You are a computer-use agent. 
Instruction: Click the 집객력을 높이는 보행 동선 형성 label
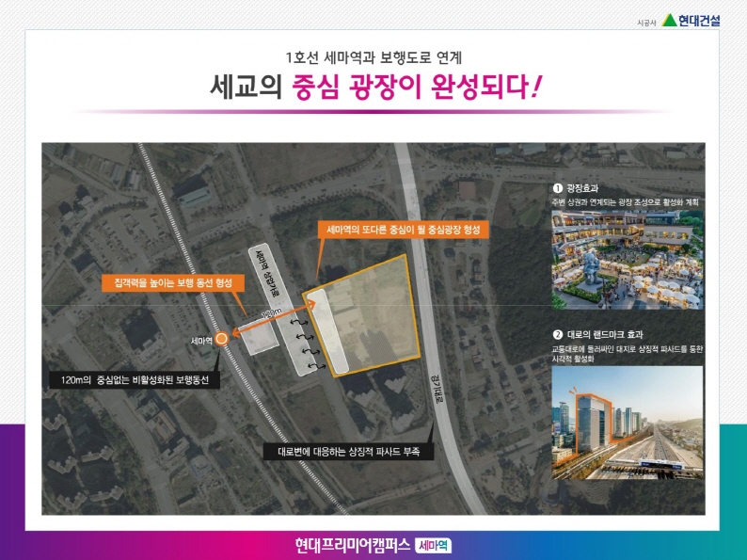(x=173, y=282)
